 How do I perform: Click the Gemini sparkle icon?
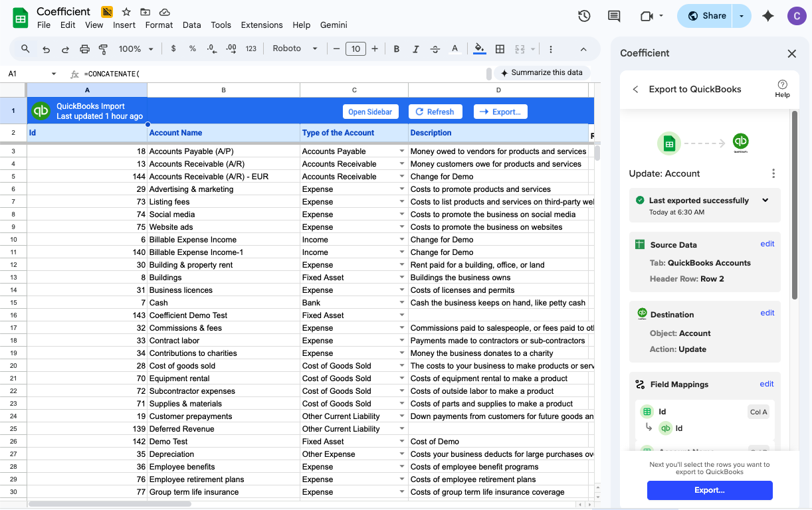coord(768,16)
